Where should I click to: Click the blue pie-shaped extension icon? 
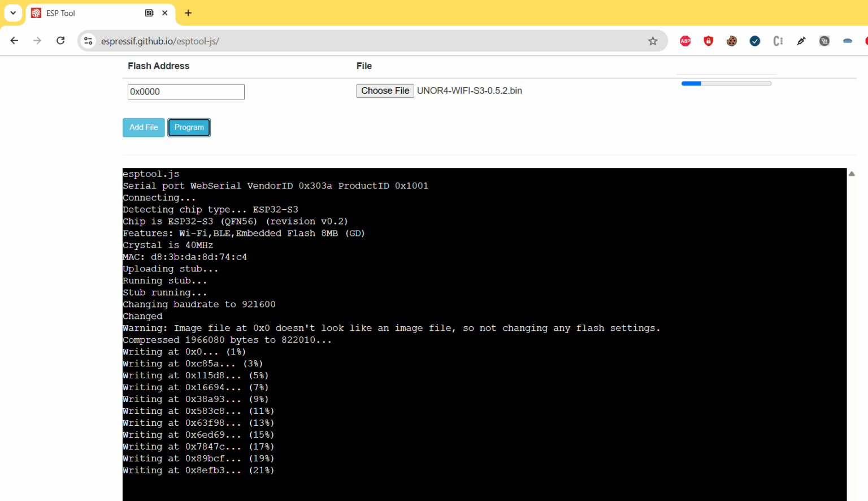point(847,41)
